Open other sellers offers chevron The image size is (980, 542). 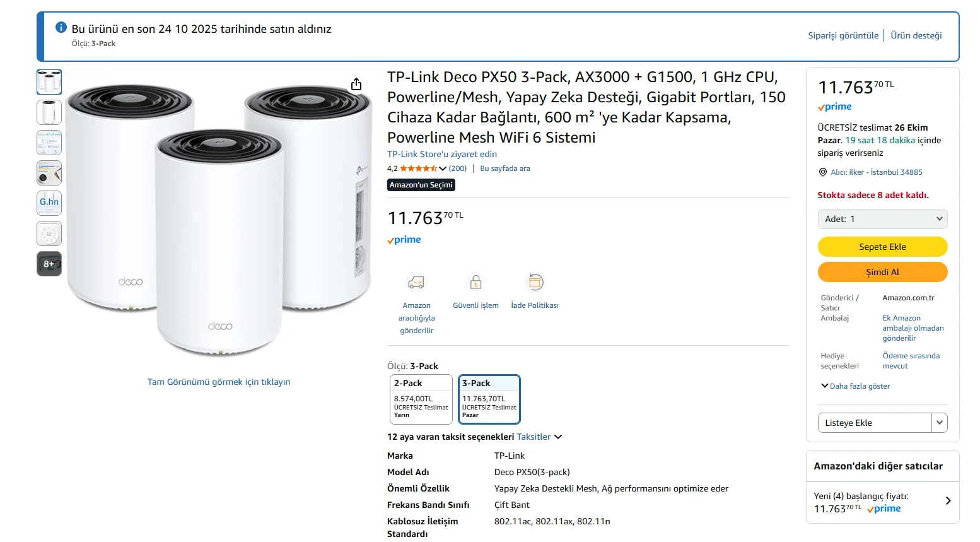(948, 501)
